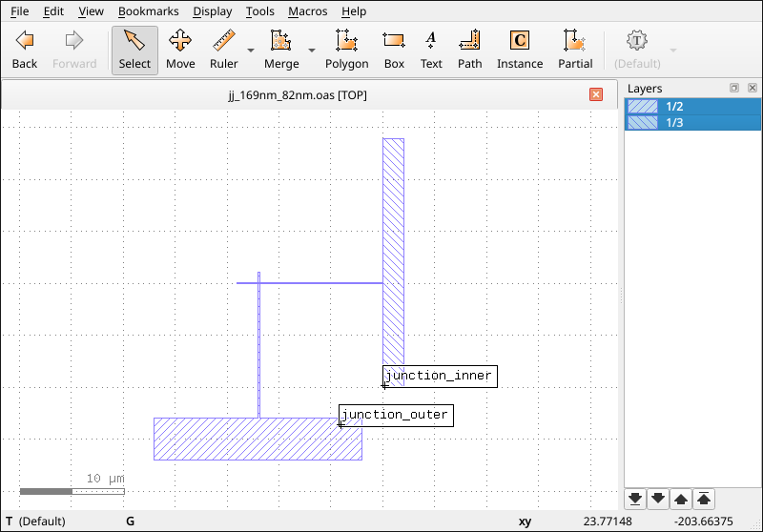The width and height of the screenshot is (763, 532).
Task: Click the 1/2 layer hatch pattern swatch
Action: 642,106
